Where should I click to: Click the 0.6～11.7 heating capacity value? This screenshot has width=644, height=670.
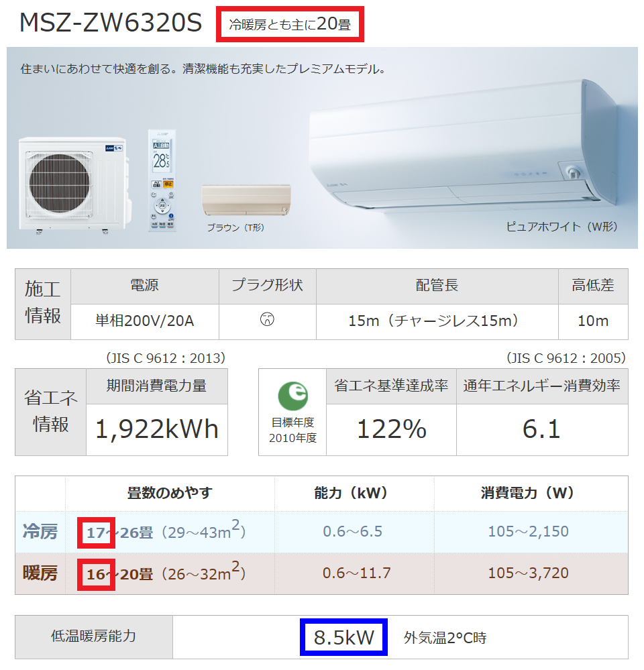tap(356, 573)
